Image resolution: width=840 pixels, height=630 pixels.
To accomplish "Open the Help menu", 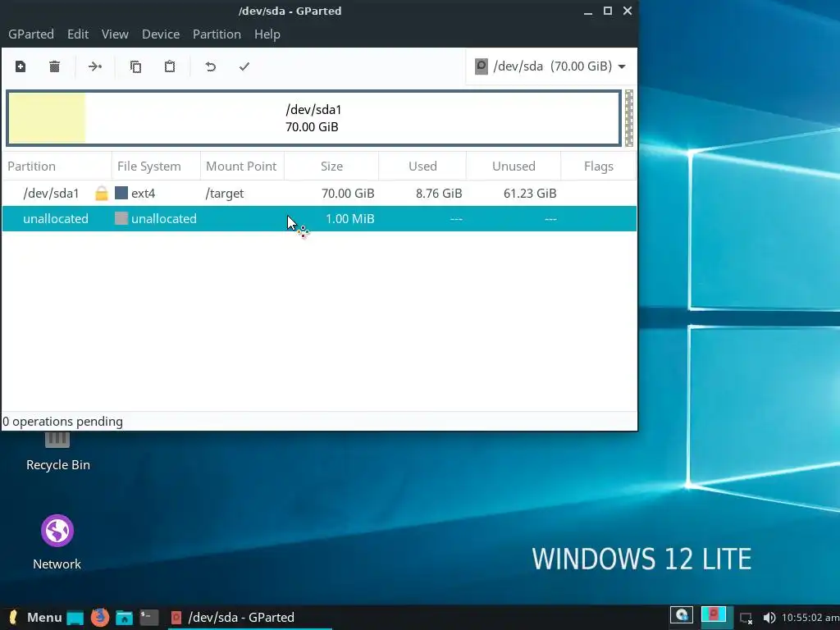I will pos(267,34).
